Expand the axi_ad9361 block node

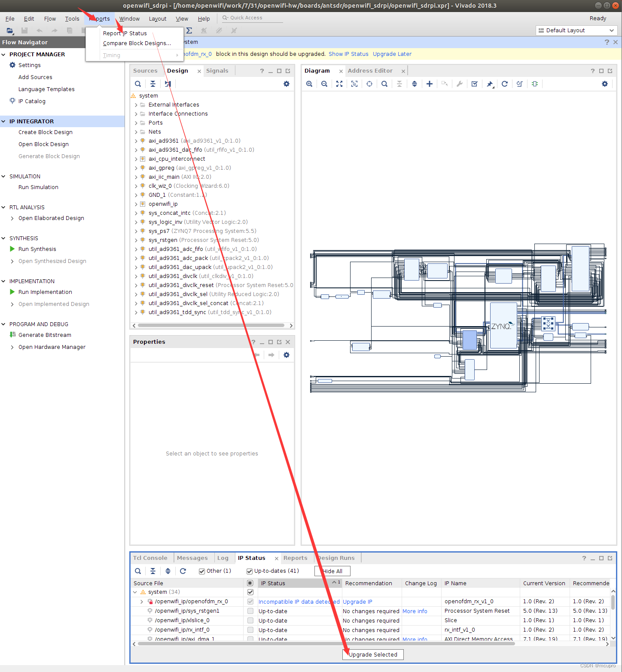136,141
